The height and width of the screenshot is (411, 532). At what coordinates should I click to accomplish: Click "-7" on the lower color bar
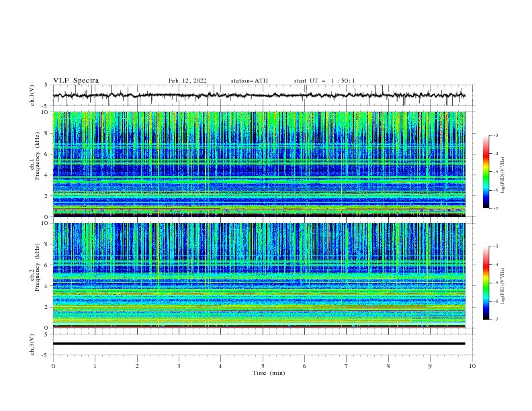[495, 320]
